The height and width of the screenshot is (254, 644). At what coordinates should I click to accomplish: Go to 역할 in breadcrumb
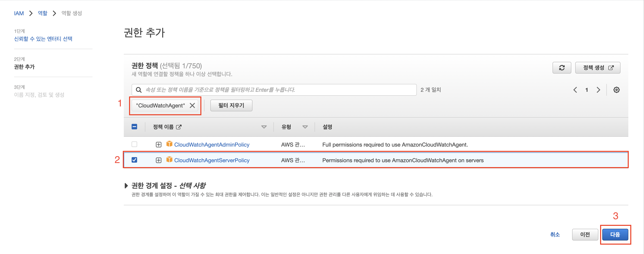(43, 13)
